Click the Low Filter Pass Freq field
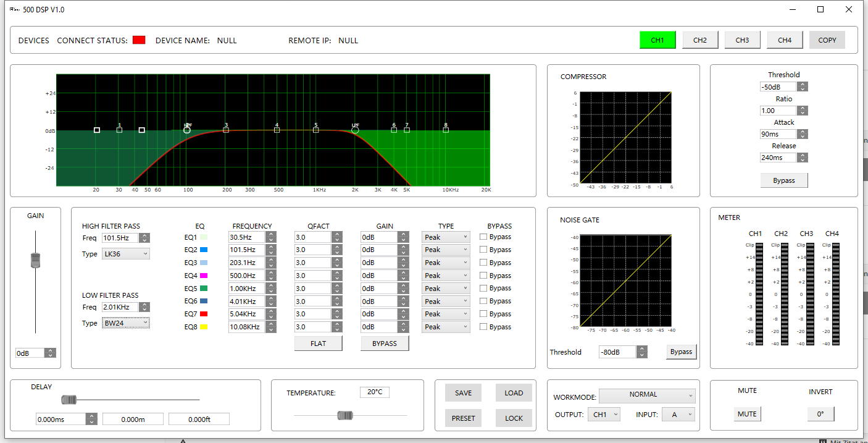868x443 pixels. [120, 307]
